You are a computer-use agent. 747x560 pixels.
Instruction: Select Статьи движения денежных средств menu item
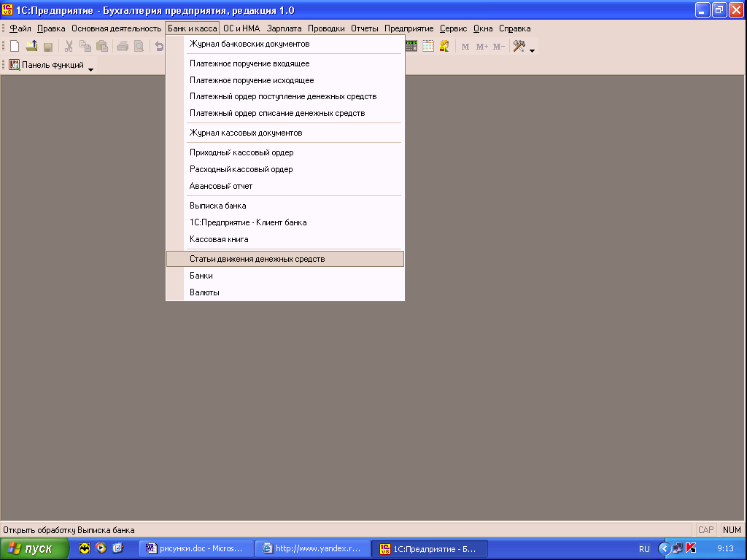tap(257, 259)
